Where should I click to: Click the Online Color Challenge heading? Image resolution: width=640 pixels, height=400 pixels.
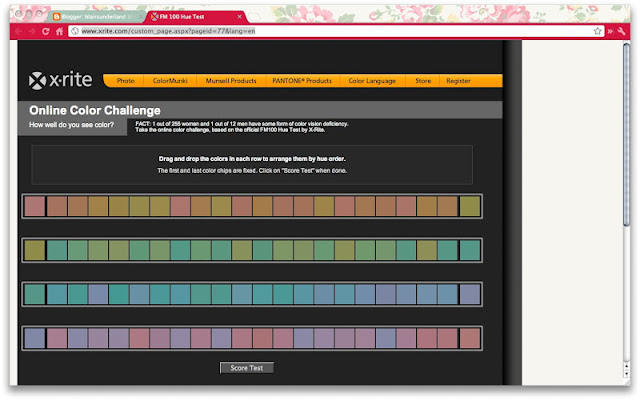pos(95,110)
